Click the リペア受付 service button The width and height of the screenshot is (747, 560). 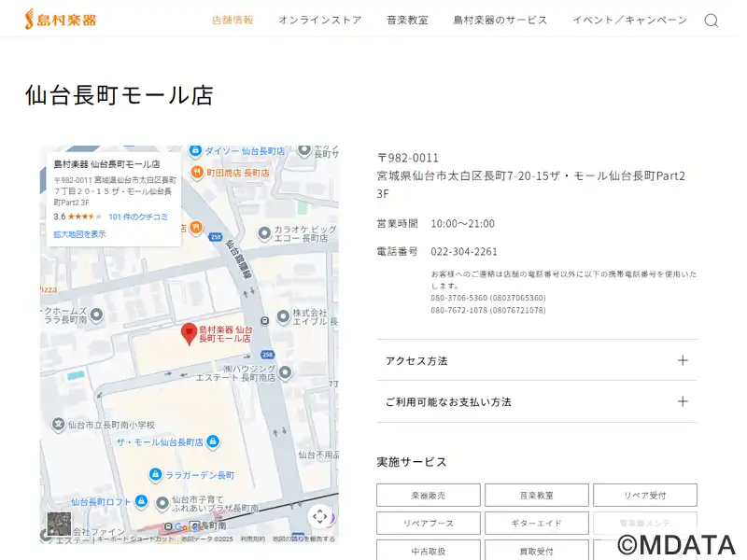[x=644, y=496]
